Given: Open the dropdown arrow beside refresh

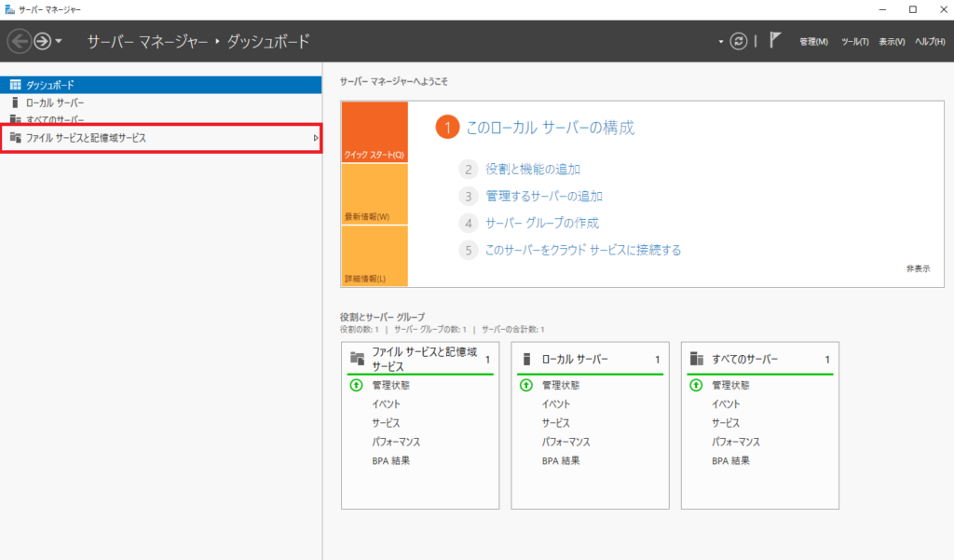Looking at the screenshot, I should coord(720,42).
